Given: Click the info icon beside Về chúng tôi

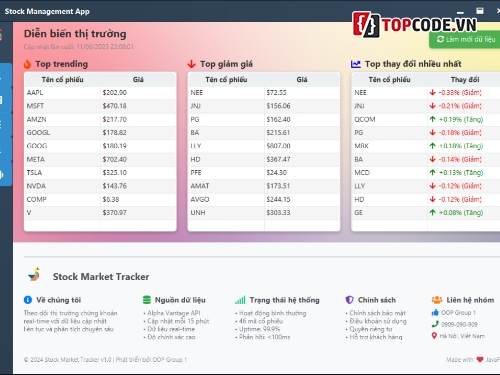Looking at the screenshot, I should (28, 300).
